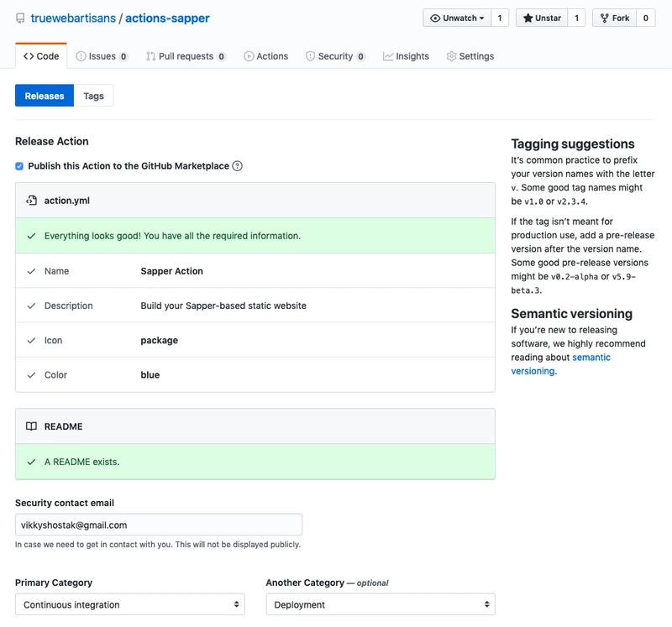Open the Code tab
The height and width of the screenshot is (627, 672).
(x=41, y=56)
